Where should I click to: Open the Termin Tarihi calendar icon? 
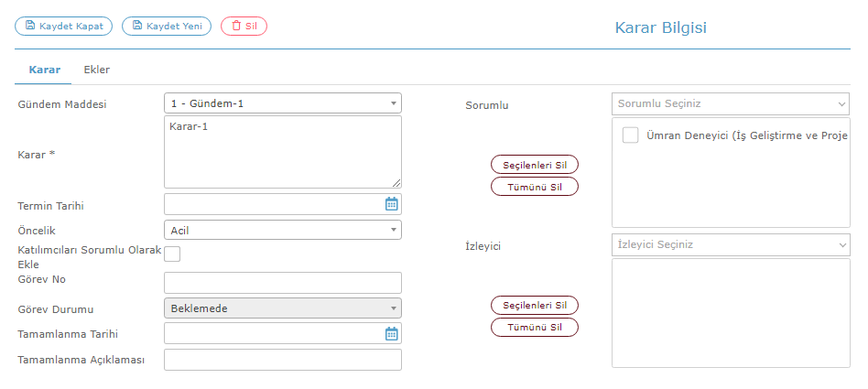[391, 204]
